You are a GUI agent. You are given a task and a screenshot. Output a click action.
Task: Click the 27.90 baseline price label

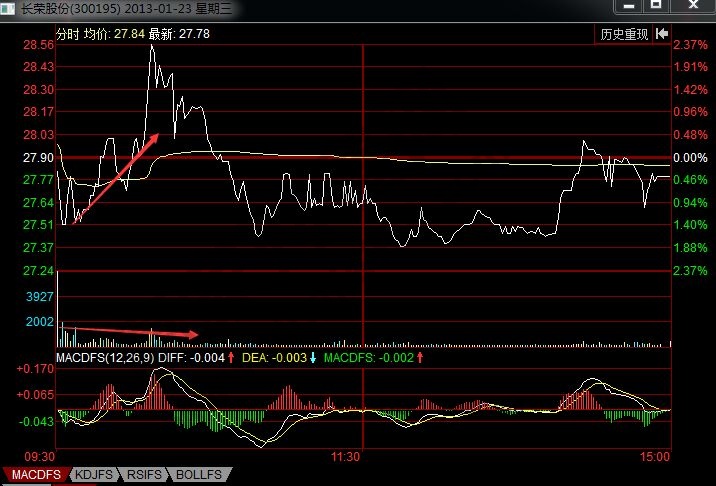[38, 158]
